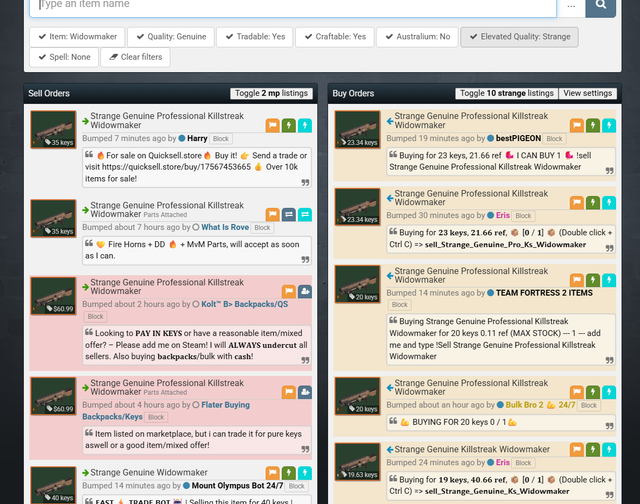Flag Eris's 23.34 keys buy order

[x=577, y=202]
